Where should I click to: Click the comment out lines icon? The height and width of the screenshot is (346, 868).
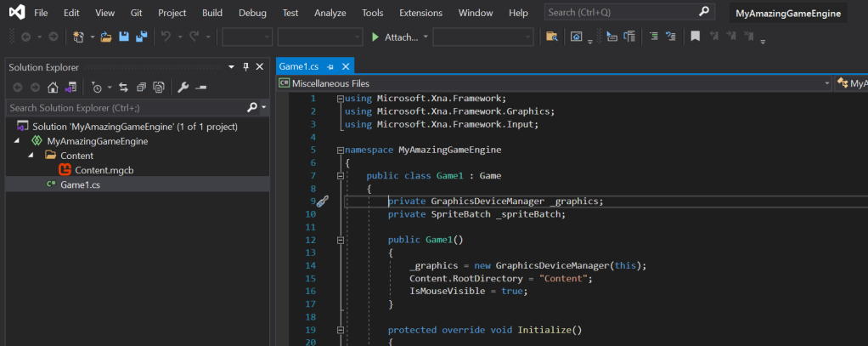(x=654, y=37)
